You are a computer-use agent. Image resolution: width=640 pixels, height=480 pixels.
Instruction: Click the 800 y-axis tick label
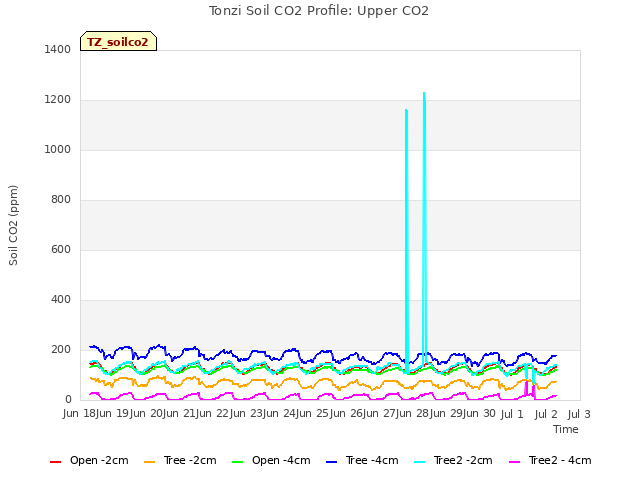click(x=61, y=200)
